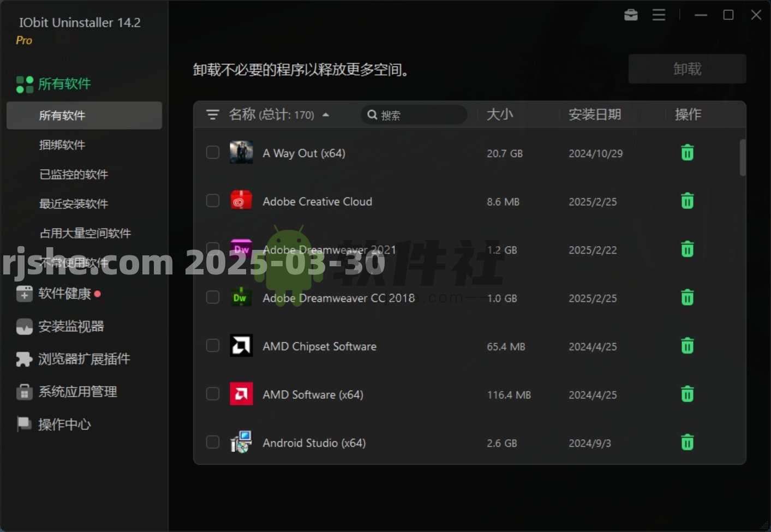Open the 操作中心 section
Screen dimensions: 771x532
pos(64,425)
